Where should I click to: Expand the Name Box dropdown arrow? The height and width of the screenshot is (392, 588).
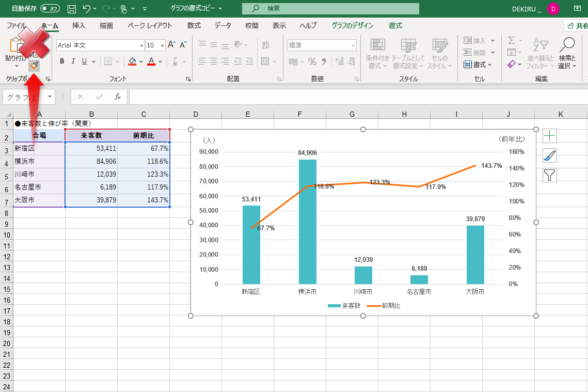(50, 97)
